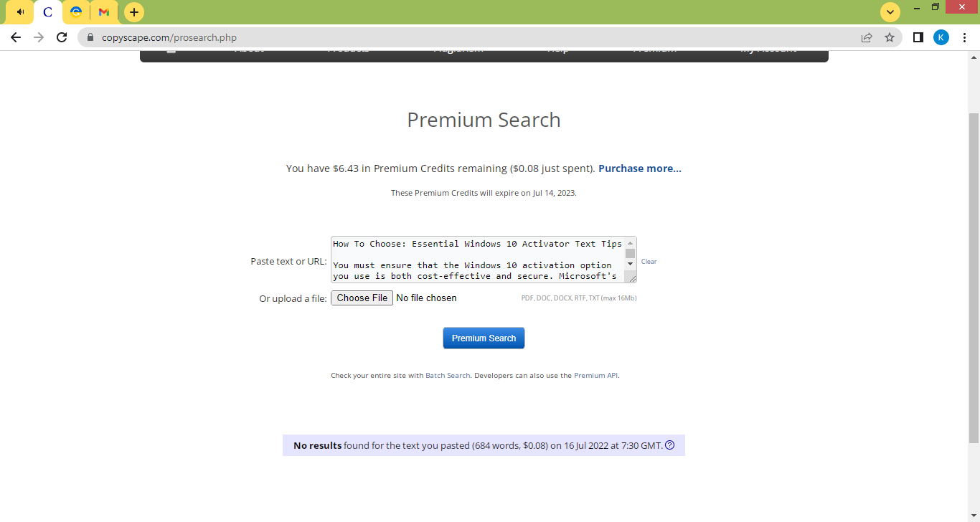Click the 'PDF, DOC, DOCX, RTF, TXT' format note
Viewport: 980px width, 522px height.
coord(579,298)
